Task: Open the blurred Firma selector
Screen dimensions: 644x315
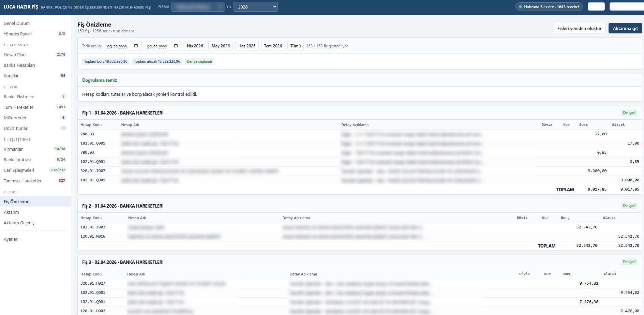Action: [198, 7]
